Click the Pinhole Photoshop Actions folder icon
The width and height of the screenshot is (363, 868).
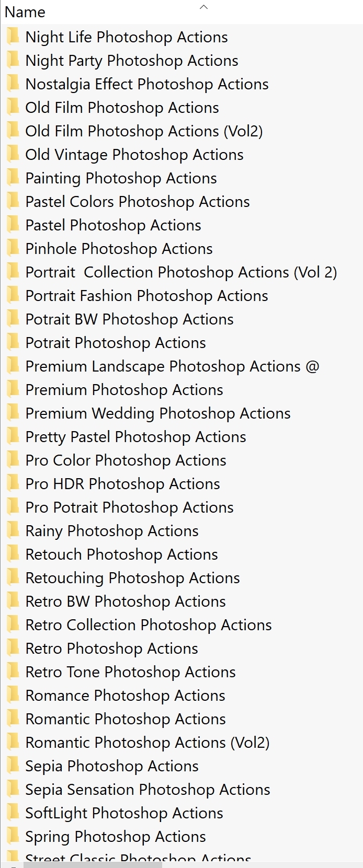pos(13,248)
